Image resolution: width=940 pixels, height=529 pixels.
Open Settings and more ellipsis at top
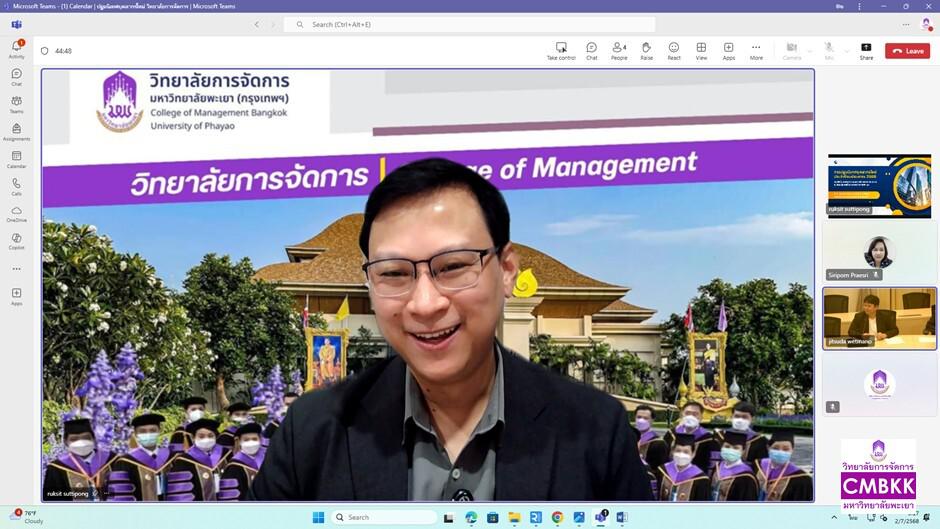(x=906, y=25)
